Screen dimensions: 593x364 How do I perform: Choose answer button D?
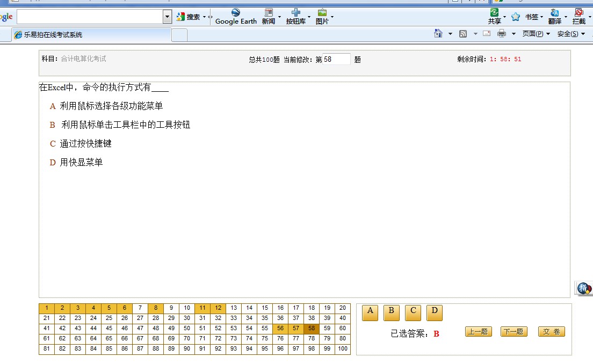pos(435,312)
